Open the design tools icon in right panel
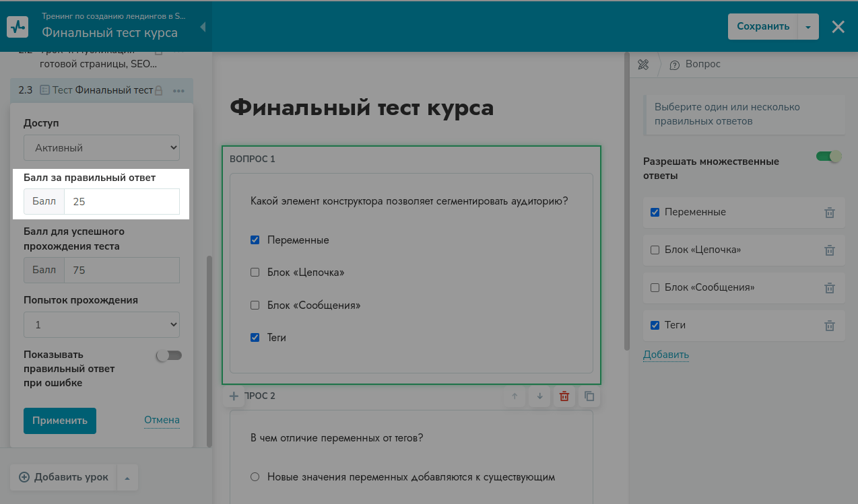The image size is (858, 504). (643, 65)
